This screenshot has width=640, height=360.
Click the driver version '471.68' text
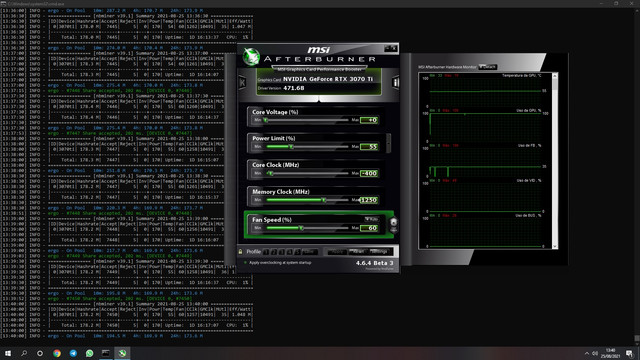click(293, 88)
